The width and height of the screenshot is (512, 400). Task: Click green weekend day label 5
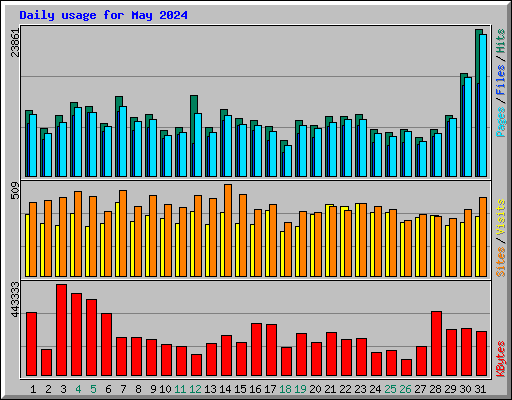[x=93, y=389]
